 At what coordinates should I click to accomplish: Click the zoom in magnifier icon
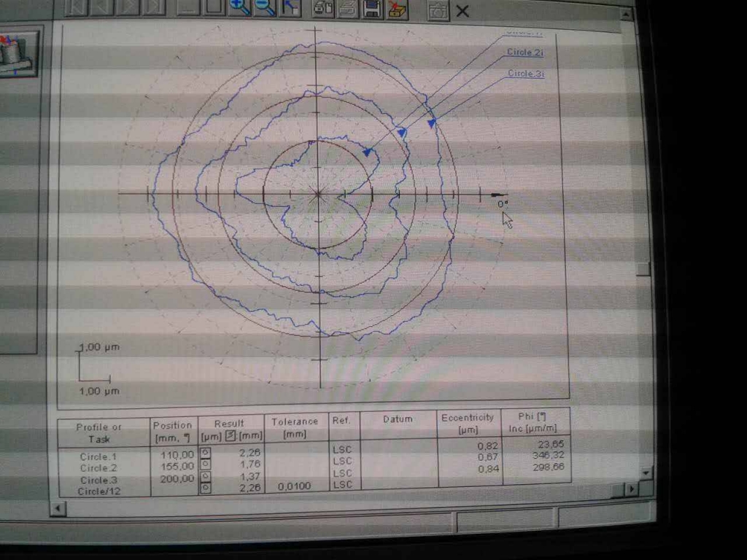coord(239,7)
